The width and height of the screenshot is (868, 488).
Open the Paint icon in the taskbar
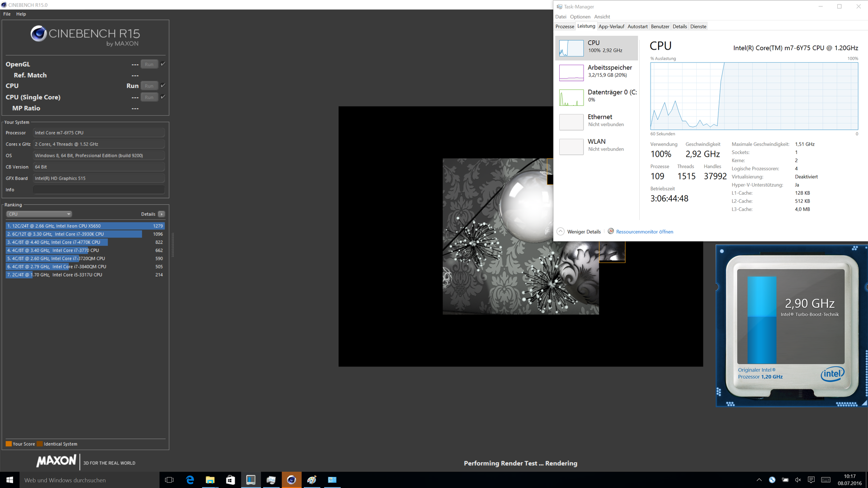pyautogui.click(x=312, y=480)
